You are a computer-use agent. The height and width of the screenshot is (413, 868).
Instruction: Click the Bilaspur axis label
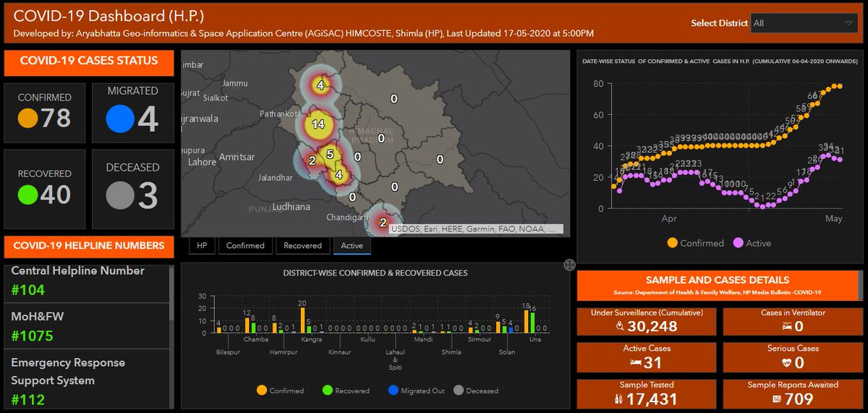click(226, 353)
